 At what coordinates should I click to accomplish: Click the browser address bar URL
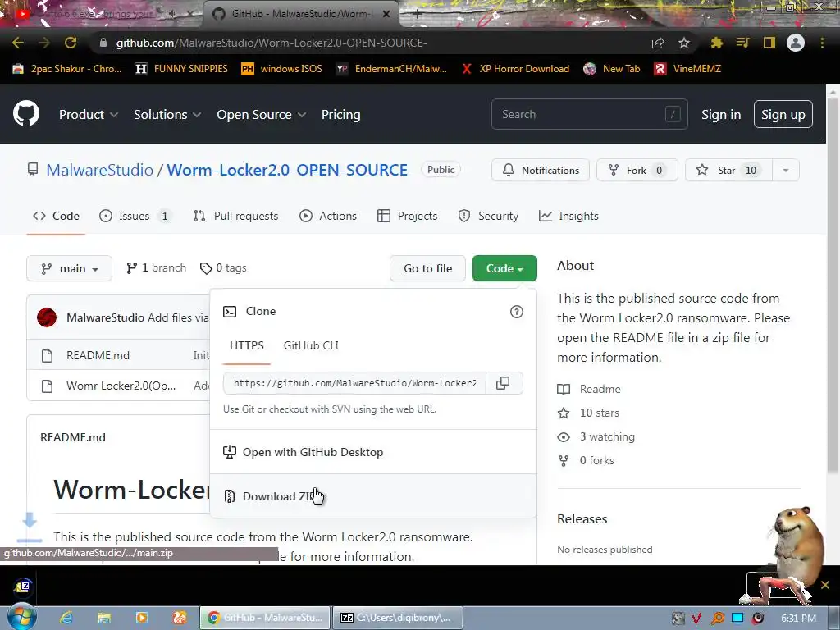pyautogui.click(x=271, y=43)
